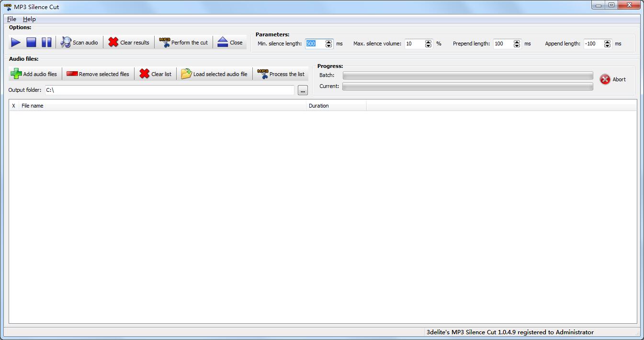Decrease Max. silence volume value
Image resolution: width=644 pixels, height=340 pixels.
429,46
